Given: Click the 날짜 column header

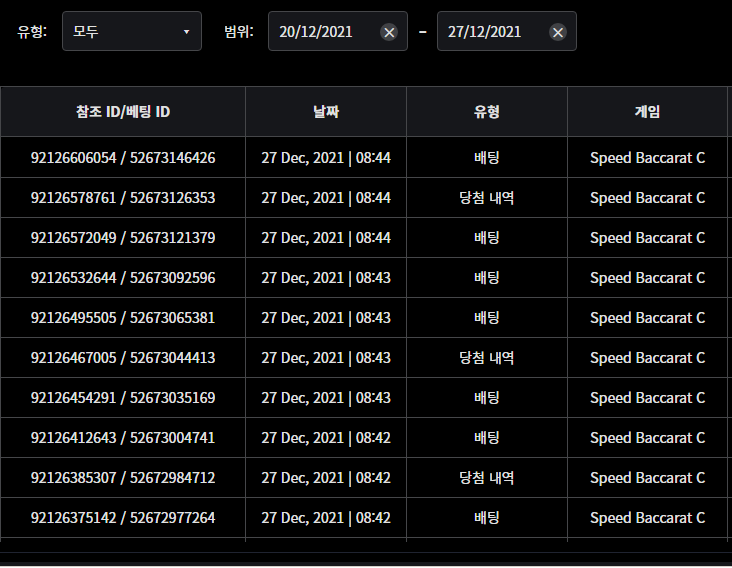Looking at the screenshot, I should pos(326,112).
